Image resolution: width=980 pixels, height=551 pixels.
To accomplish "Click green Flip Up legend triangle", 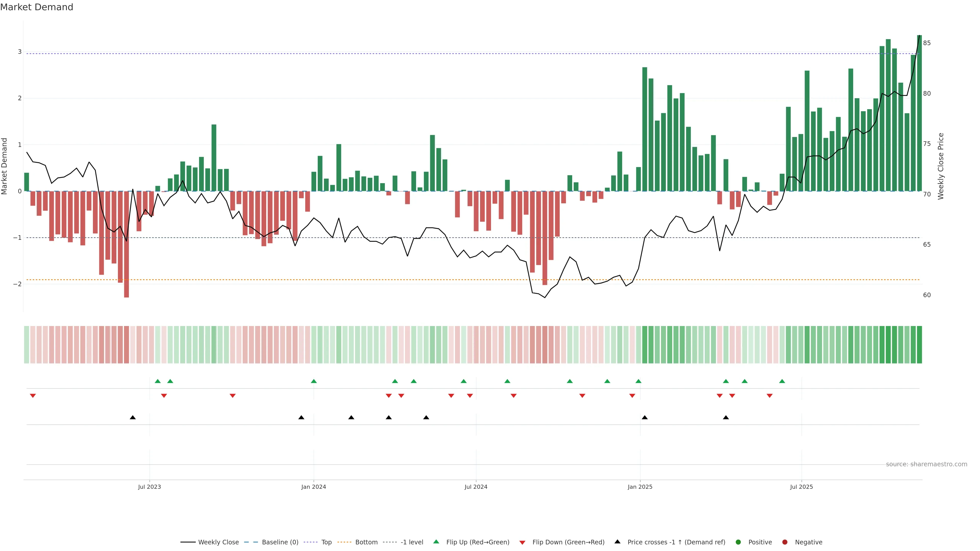I will (436, 542).
